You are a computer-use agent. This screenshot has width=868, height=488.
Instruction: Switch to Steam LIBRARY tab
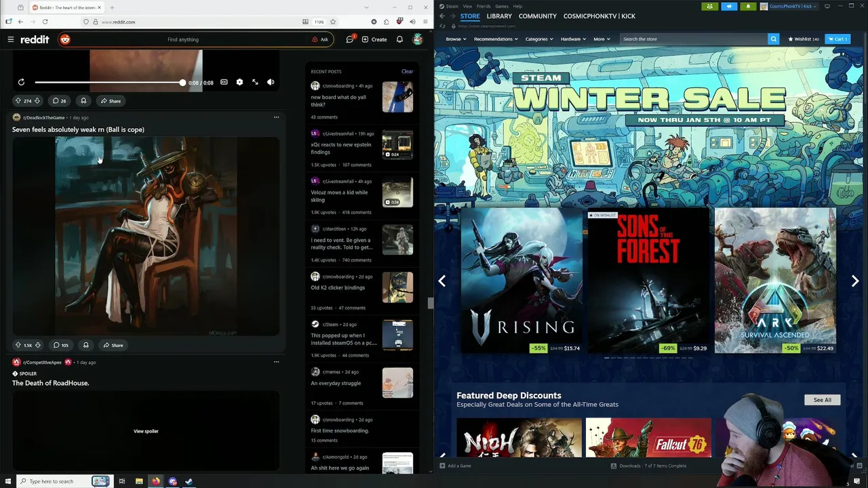499,16
